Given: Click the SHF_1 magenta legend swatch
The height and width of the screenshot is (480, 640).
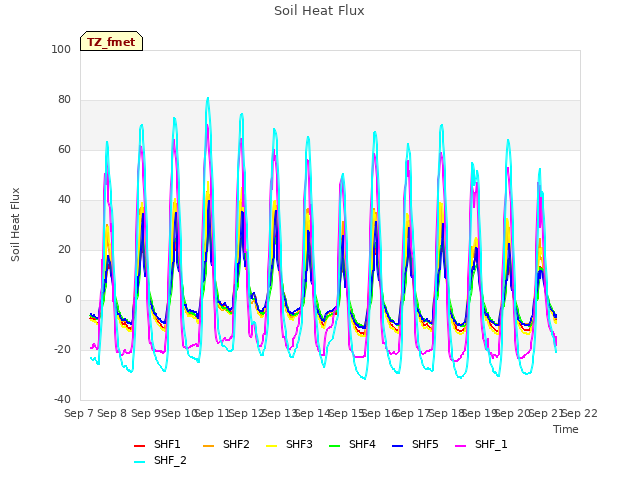Looking at the screenshot, I should 460,446.
